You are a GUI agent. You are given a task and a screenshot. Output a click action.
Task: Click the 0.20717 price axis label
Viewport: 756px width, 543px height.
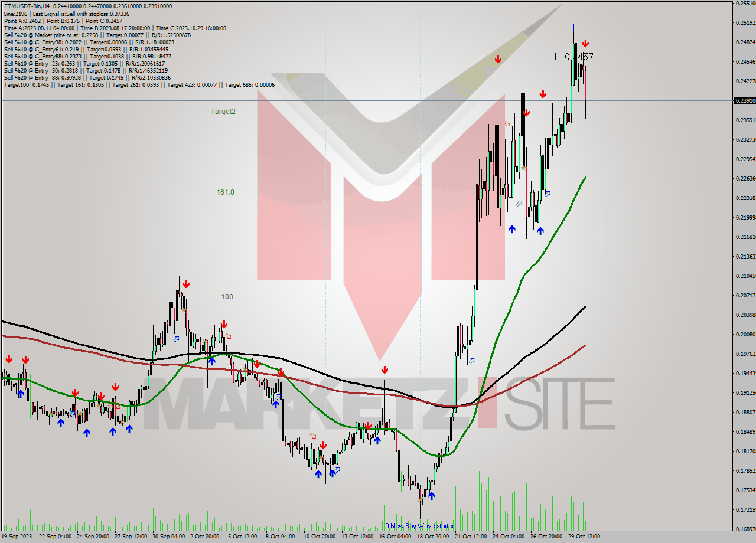pyautogui.click(x=746, y=295)
